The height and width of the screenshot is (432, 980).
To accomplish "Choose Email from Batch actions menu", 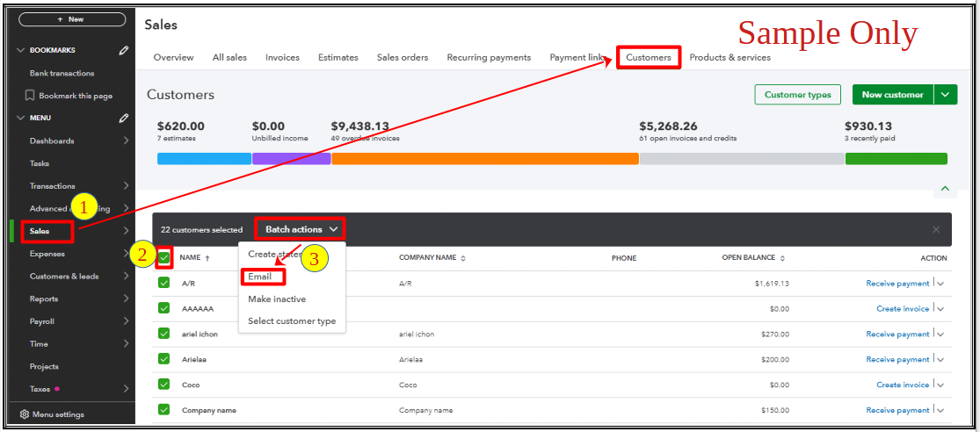I will pos(260,277).
